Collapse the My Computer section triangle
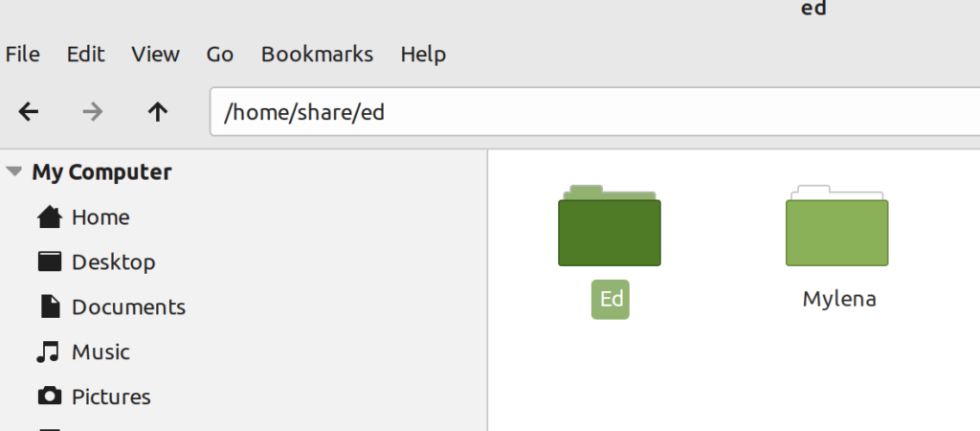Viewport: 980px width, 431px height. (x=14, y=171)
